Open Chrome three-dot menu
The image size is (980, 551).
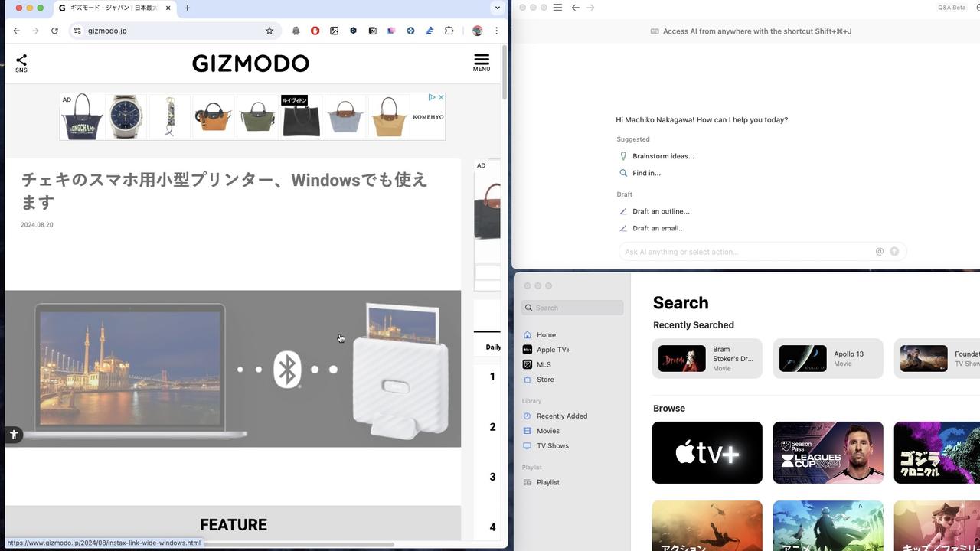click(496, 31)
